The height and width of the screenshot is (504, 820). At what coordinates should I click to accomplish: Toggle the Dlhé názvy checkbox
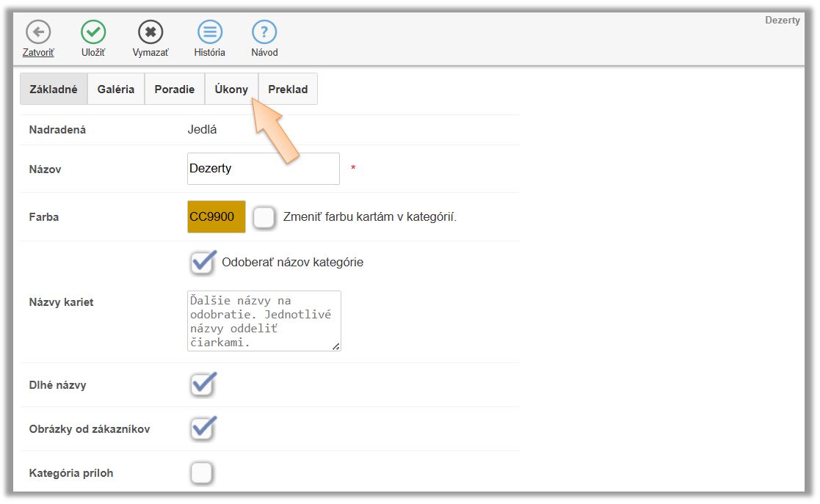(203, 384)
